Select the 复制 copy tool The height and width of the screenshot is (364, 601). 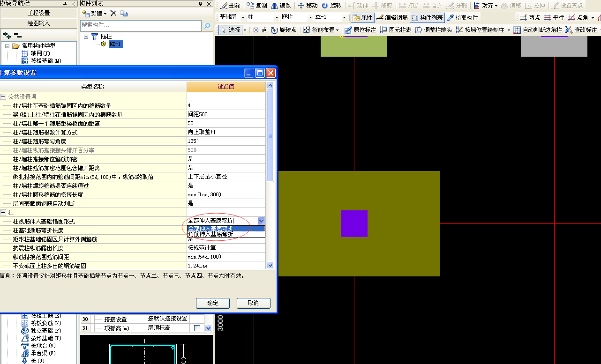[x=257, y=6]
